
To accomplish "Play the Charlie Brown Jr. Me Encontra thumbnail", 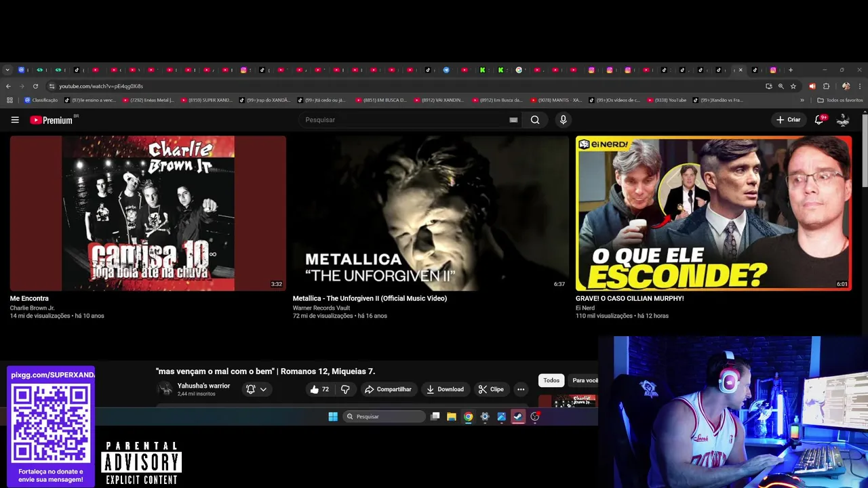I will coord(148,213).
